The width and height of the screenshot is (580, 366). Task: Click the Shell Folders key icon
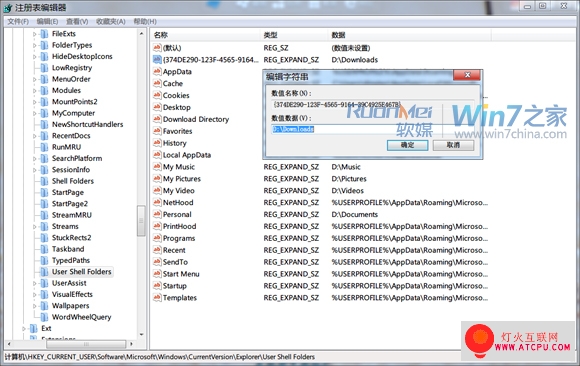44,181
